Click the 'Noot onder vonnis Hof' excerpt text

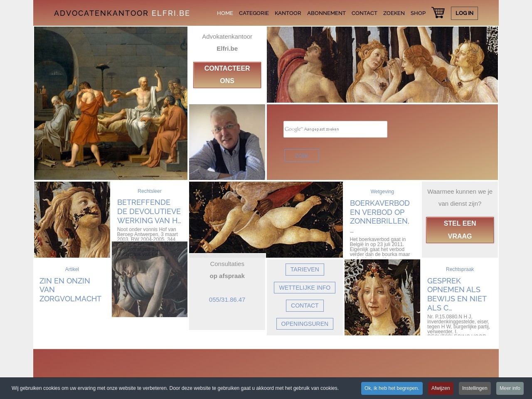point(148,234)
